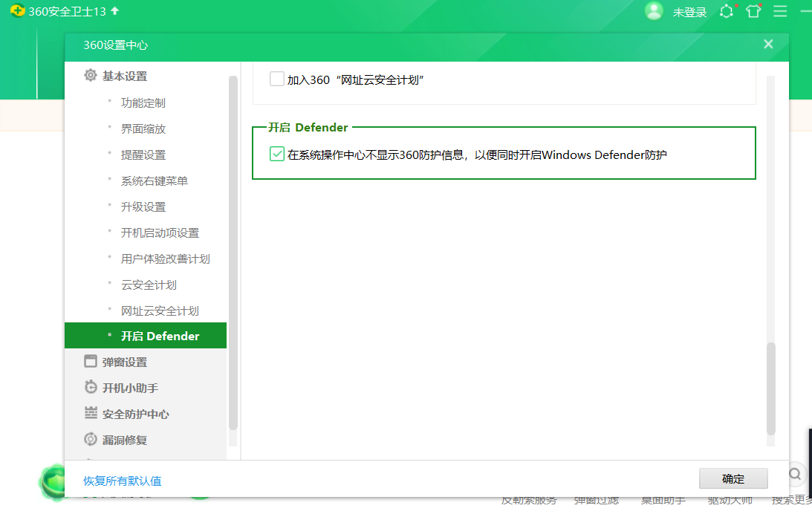Screen dimensions: 812x517
Task: Click the left sidebar scrollbar thumb
Action: [x=233, y=253]
